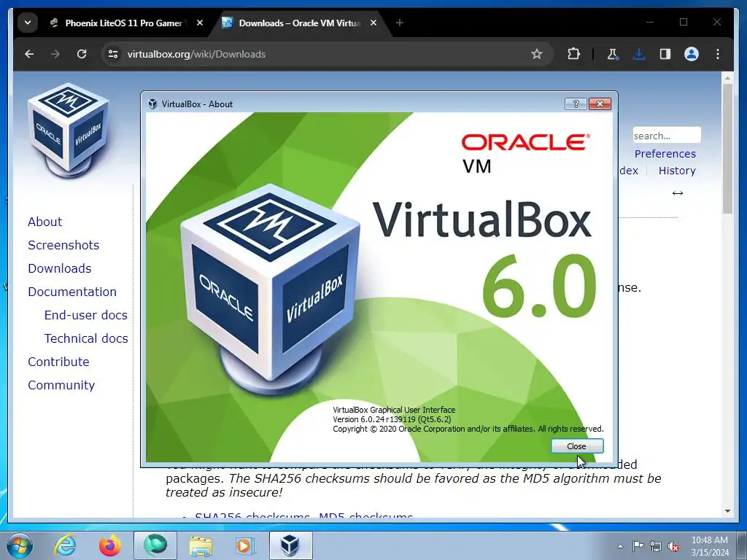This screenshot has width=747, height=560.
Task: Show hidden tray icons arrow
Action: coord(620,546)
